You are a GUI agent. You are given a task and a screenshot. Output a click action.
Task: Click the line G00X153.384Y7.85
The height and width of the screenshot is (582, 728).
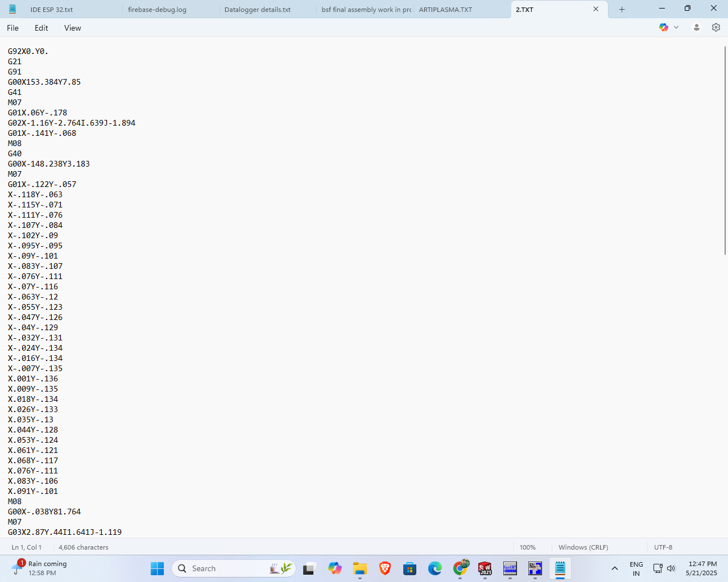44,82
